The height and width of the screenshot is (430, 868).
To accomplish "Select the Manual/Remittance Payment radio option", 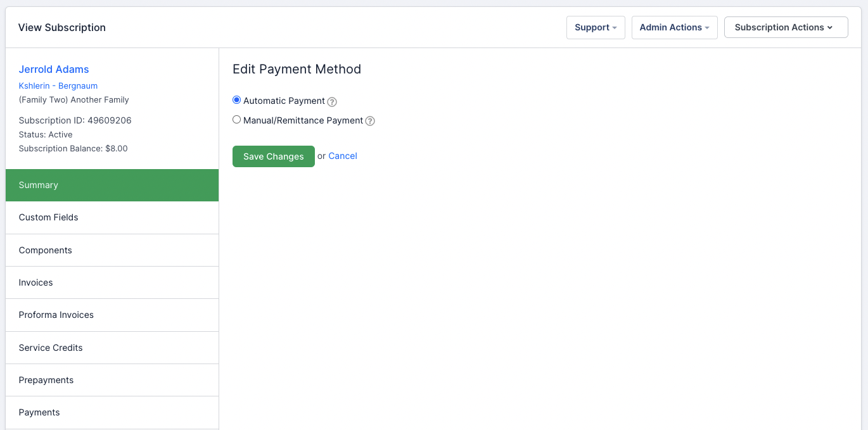I will 237,120.
